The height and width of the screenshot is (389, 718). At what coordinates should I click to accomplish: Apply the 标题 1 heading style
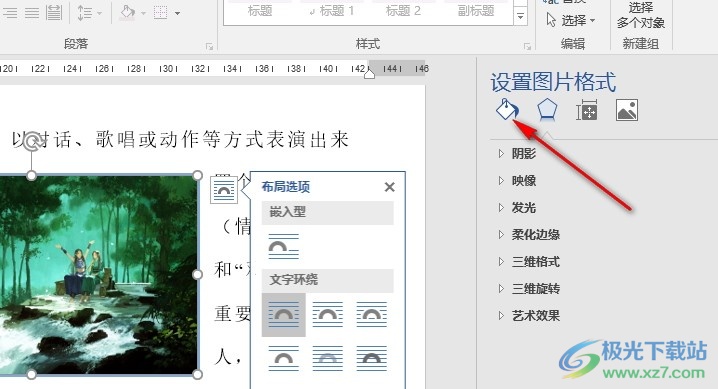click(332, 11)
